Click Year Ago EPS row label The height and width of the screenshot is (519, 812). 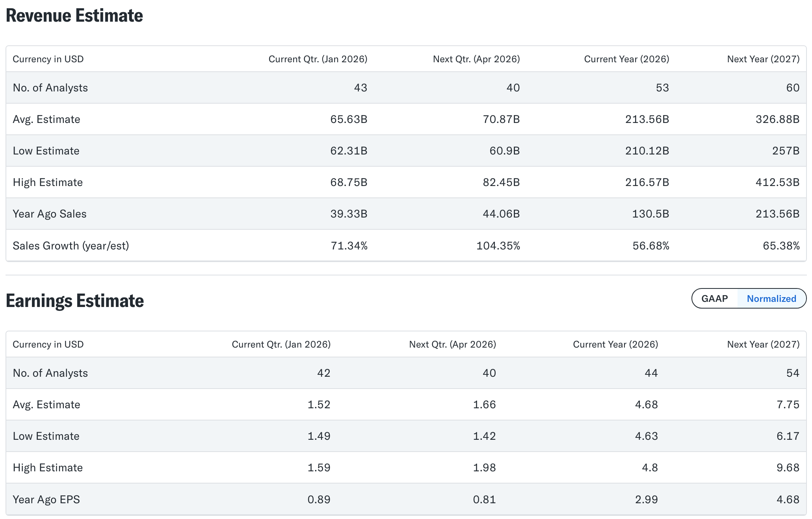(x=46, y=499)
